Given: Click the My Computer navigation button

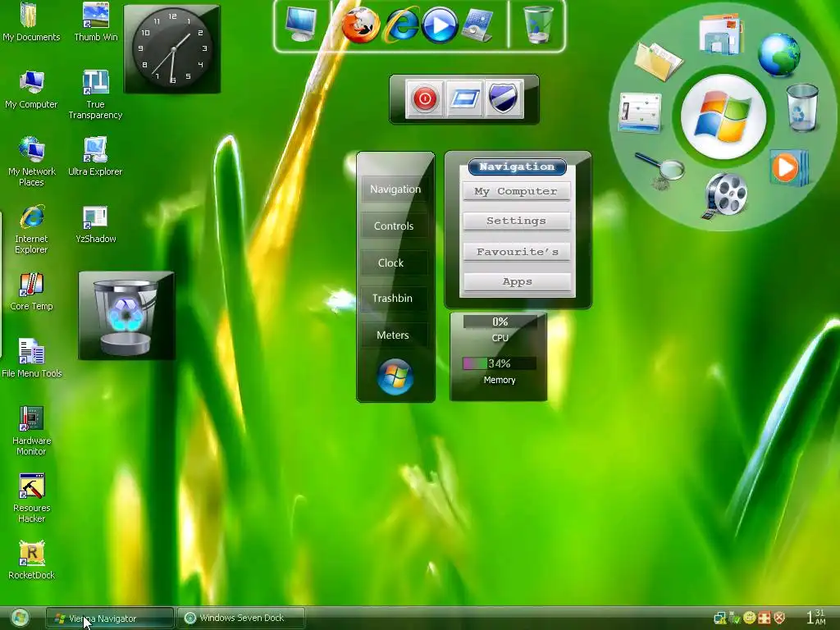Looking at the screenshot, I should coord(517,191).
